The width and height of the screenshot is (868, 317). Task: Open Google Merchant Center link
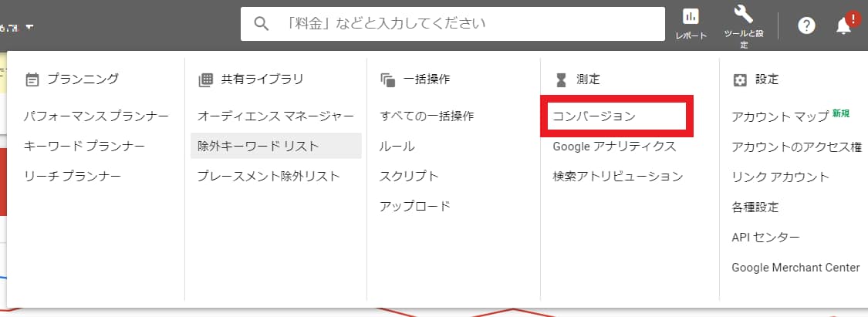pyautogui.click(x=795, y=268)
